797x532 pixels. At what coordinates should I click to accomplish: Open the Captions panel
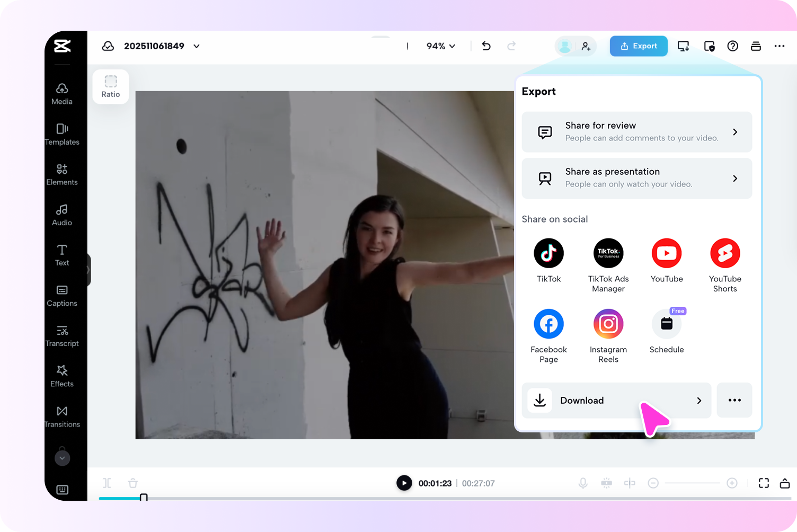[x=61, y=295]
